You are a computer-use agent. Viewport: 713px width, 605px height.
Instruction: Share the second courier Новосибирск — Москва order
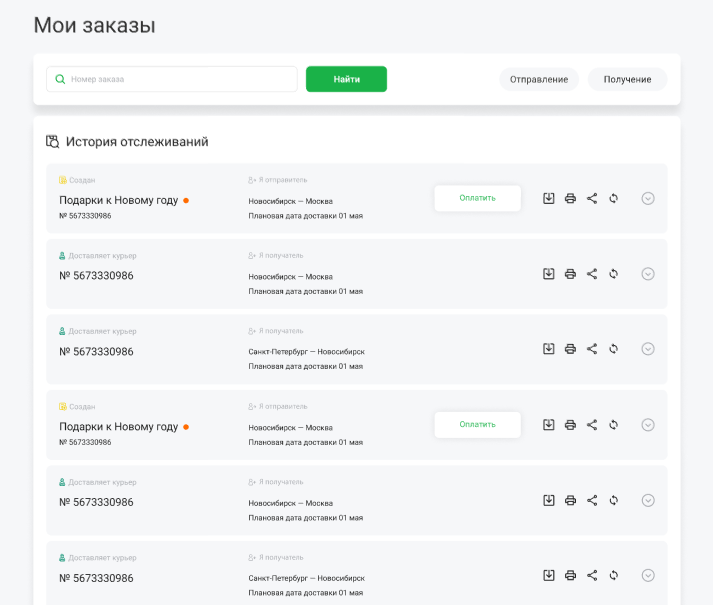pos(592,500)
